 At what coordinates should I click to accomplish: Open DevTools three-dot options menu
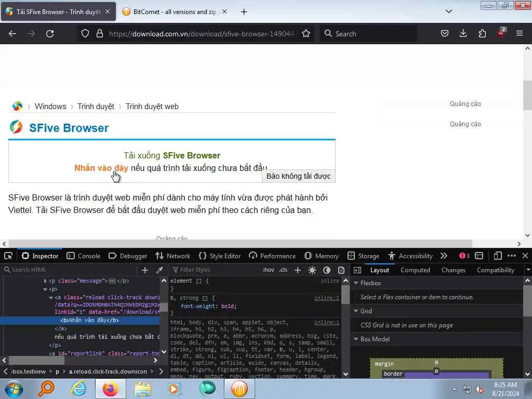pyautogui.click(x=512, y=256)
